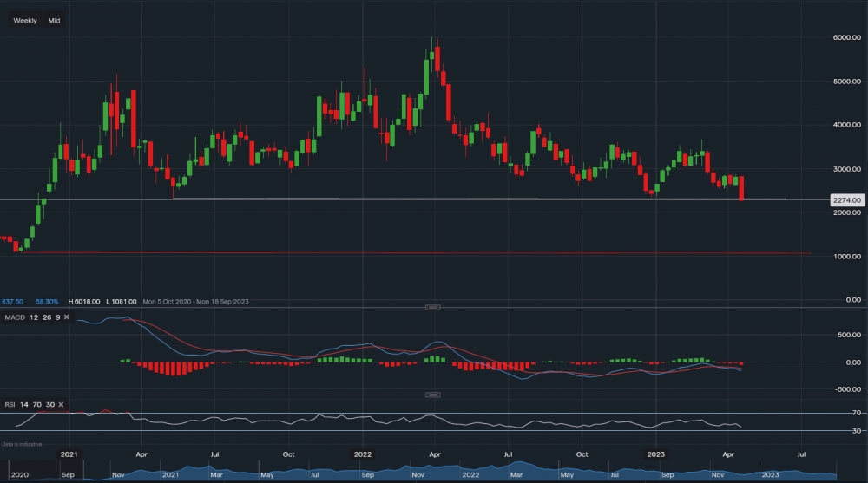Click the 2274.00 current price label

tap(846, 200)
